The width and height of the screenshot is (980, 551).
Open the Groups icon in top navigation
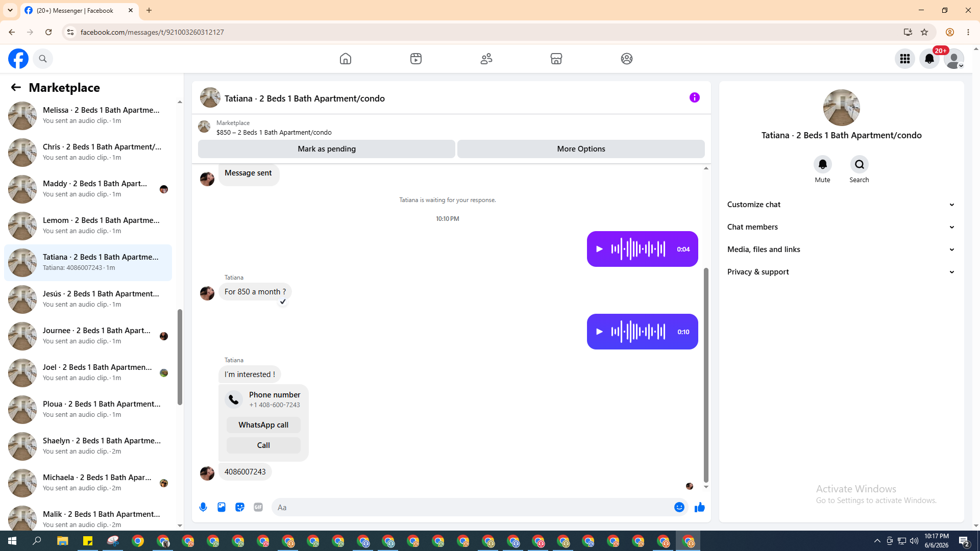(x=627, y=59)
